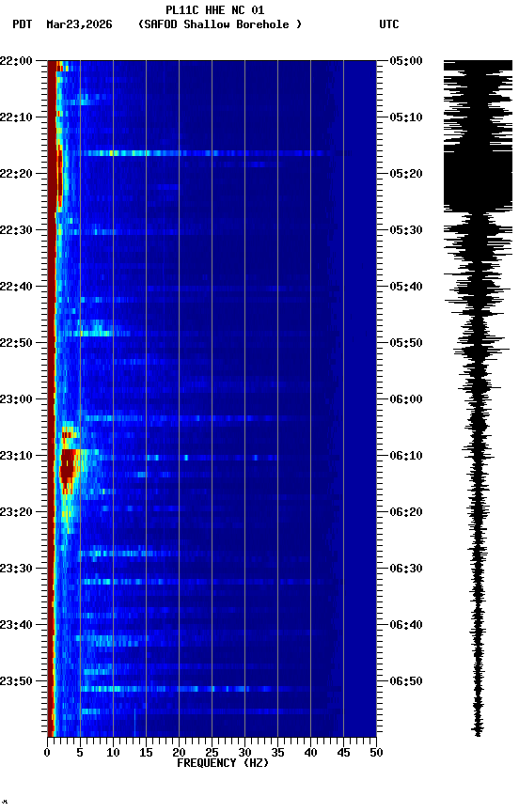
Task: Click the 10 Hz frequency tick label
Action: 113,753
